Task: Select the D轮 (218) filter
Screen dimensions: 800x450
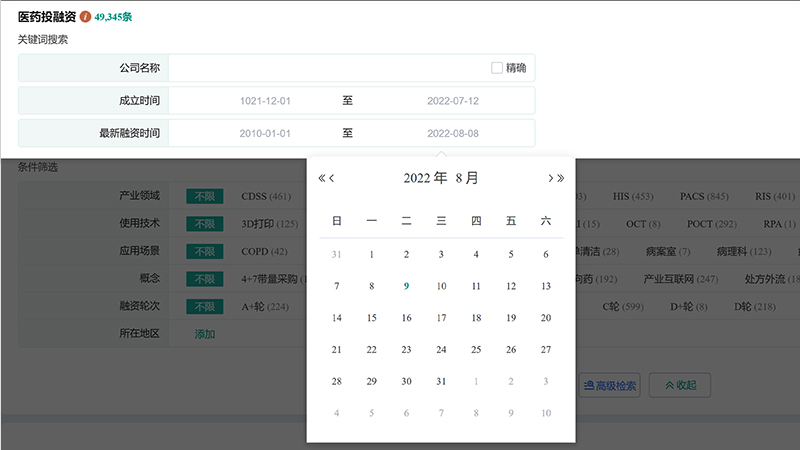Action: [x=755, y=307]
